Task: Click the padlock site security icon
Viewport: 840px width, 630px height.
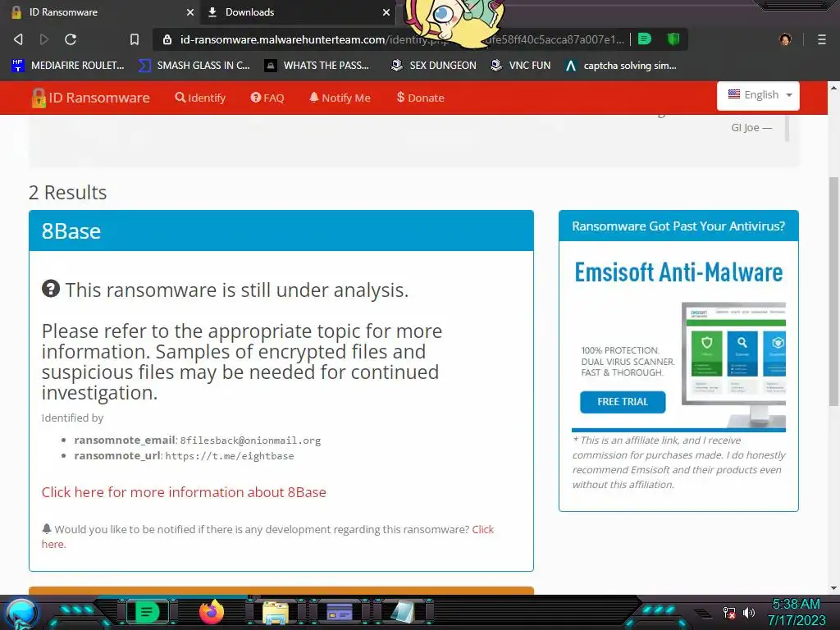Action: point(167,39)
